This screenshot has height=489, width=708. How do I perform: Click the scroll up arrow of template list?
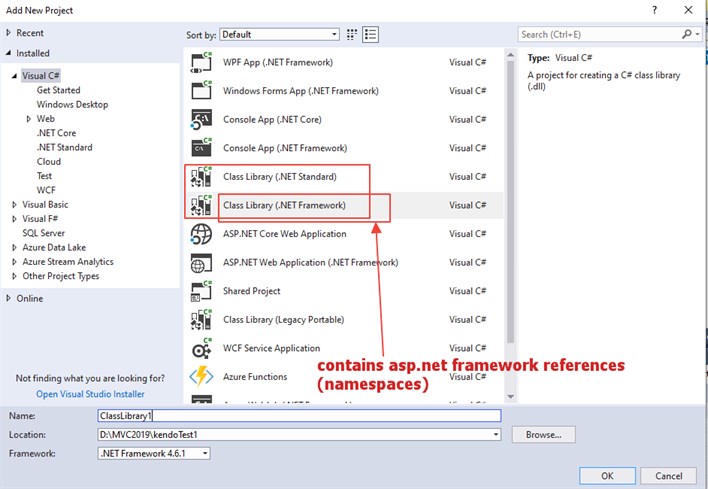511,55
